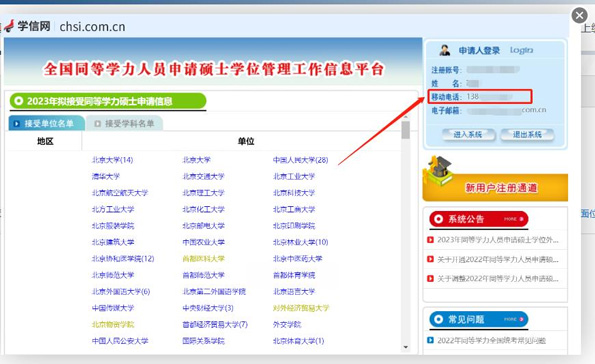The image size is (595, 364).
Task: Click the 学信网 bird logo icon
Action: click(x=9, y=26)
